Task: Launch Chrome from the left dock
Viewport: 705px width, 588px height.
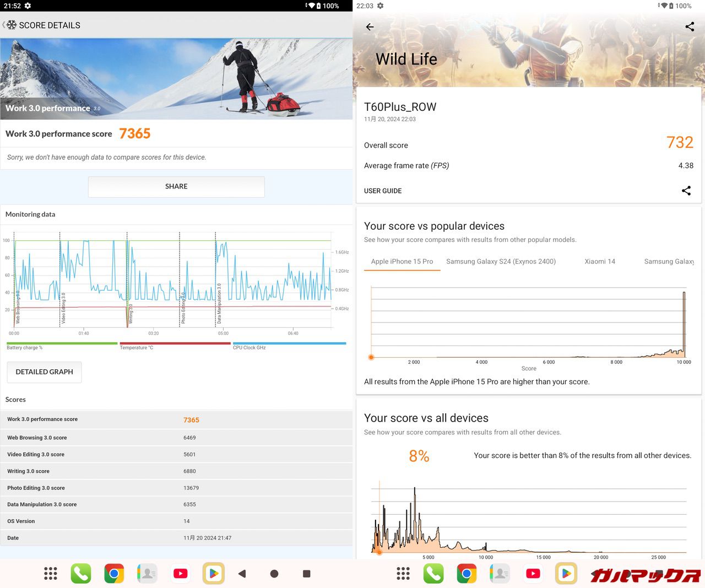Action: tap(114, 574)
